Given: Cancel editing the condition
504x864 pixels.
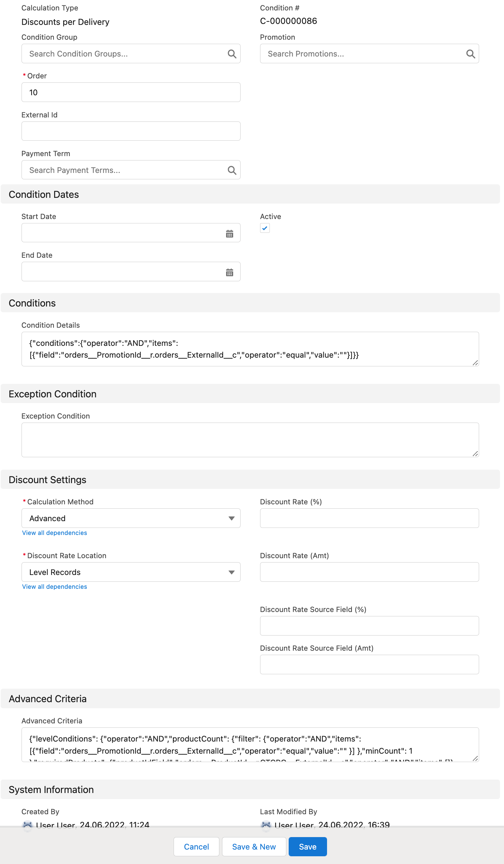Looking at the screenshot, I should (x=196, y=847).
